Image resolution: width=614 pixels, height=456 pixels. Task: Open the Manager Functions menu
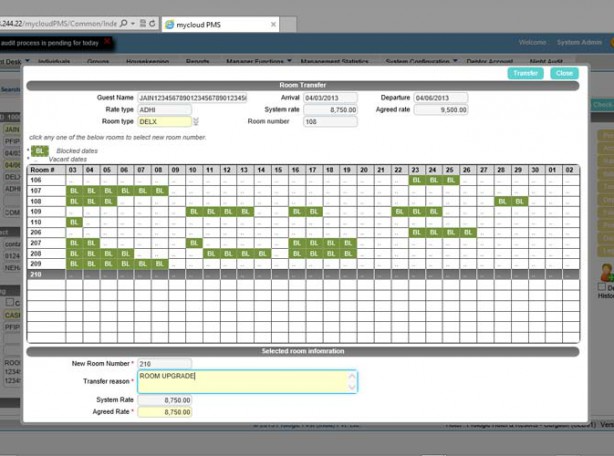pos(259,61)
